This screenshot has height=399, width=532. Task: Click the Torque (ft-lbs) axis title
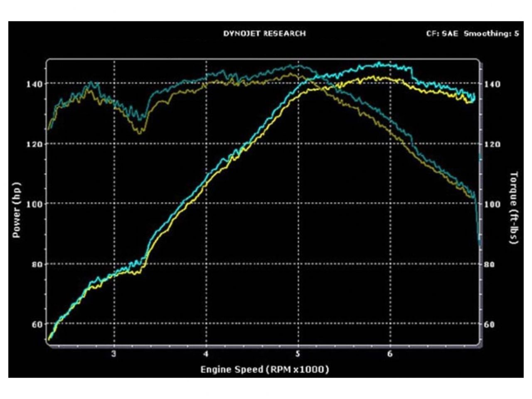[x=514, y=207]
